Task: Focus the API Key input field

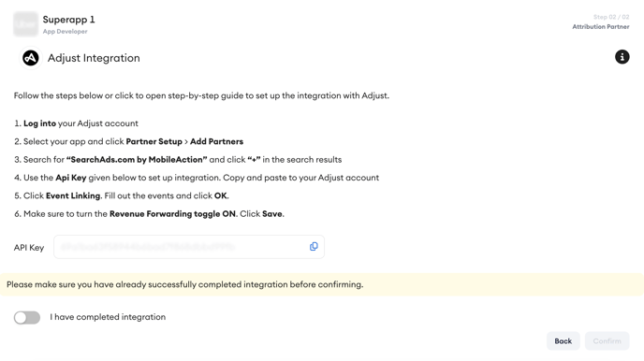Action: [x=189, y=247]
